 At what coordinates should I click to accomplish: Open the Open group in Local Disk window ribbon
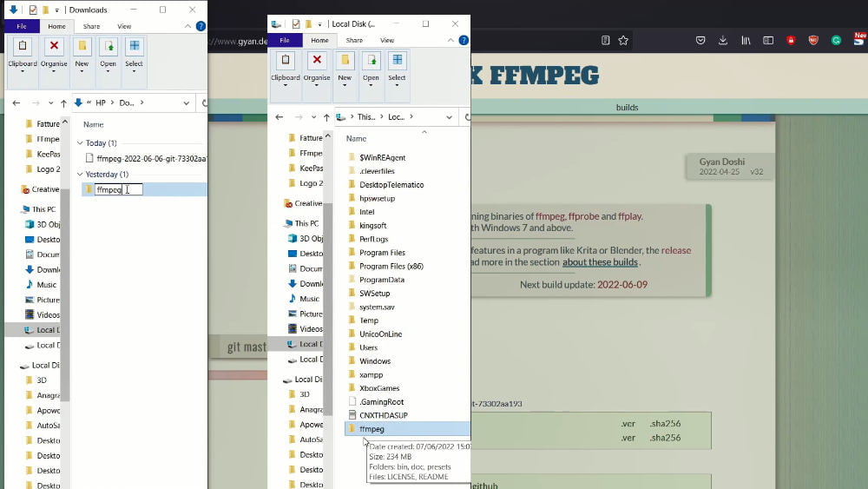point(371,69)
